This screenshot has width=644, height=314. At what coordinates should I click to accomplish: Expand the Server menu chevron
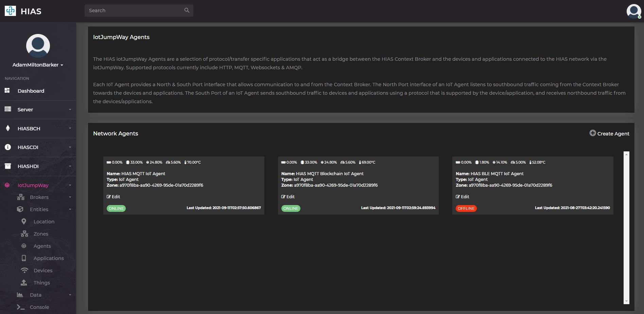(70, 109)
